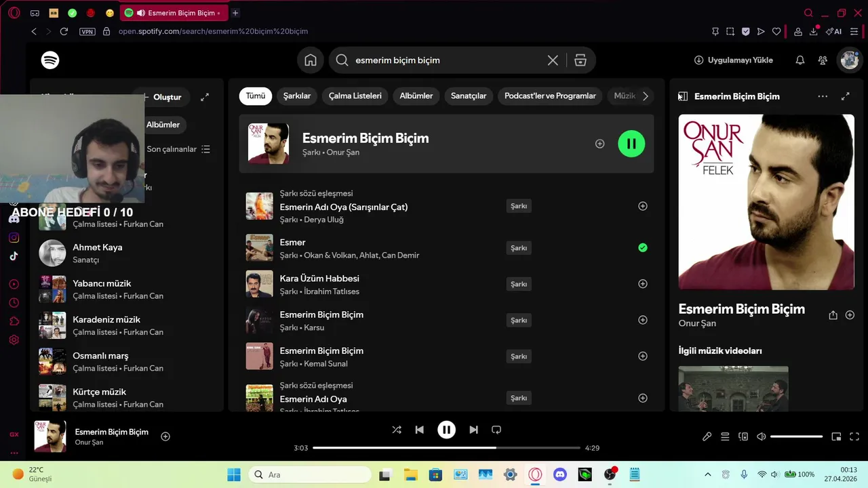Select the Albümler filter in search results

pos(416,96)
